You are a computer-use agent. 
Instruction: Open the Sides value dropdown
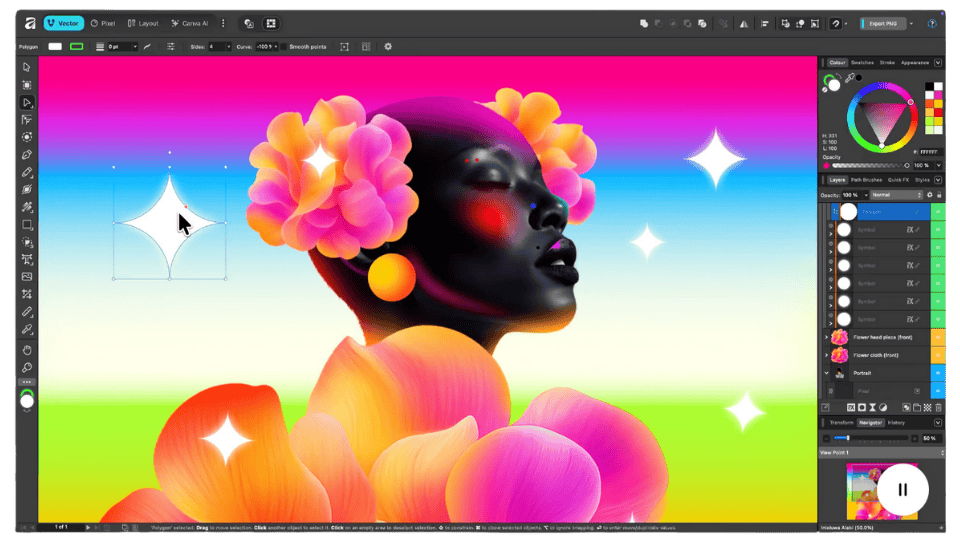228,46
